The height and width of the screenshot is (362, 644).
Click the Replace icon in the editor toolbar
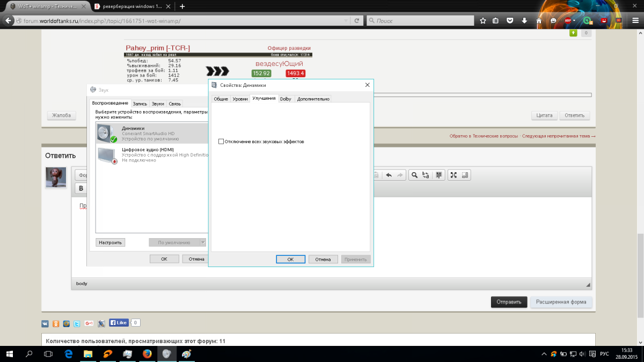pyautogui.click(x=426, y=175)
